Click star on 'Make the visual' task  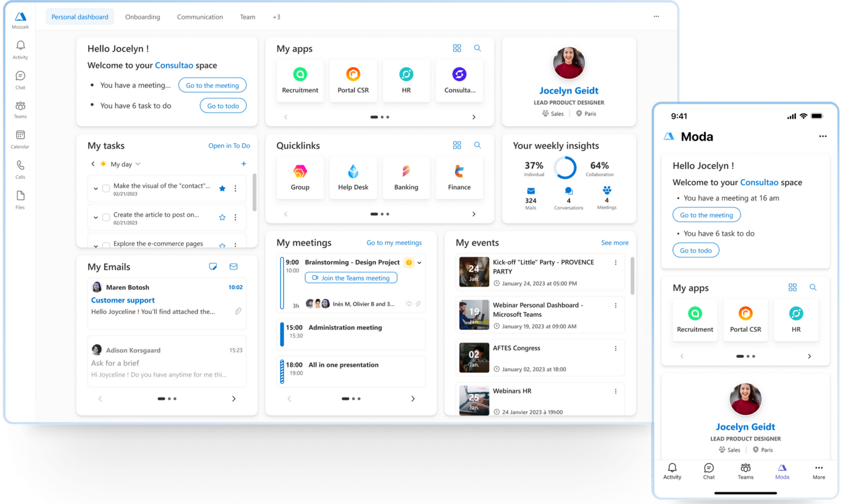(x=222, y=188)
